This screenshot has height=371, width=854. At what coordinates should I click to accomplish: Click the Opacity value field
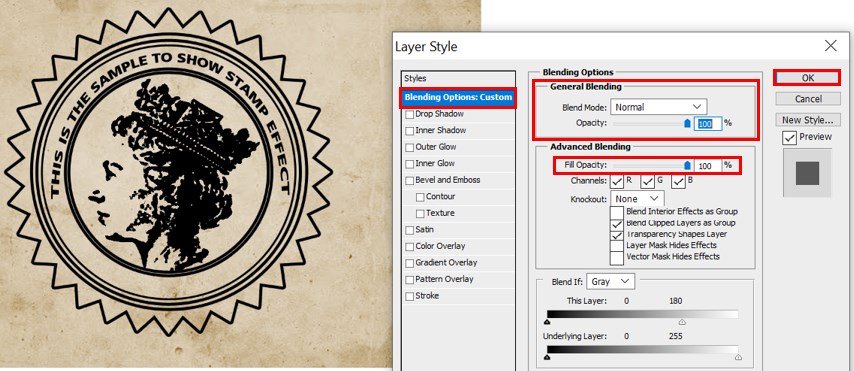[x=707, y=124]
